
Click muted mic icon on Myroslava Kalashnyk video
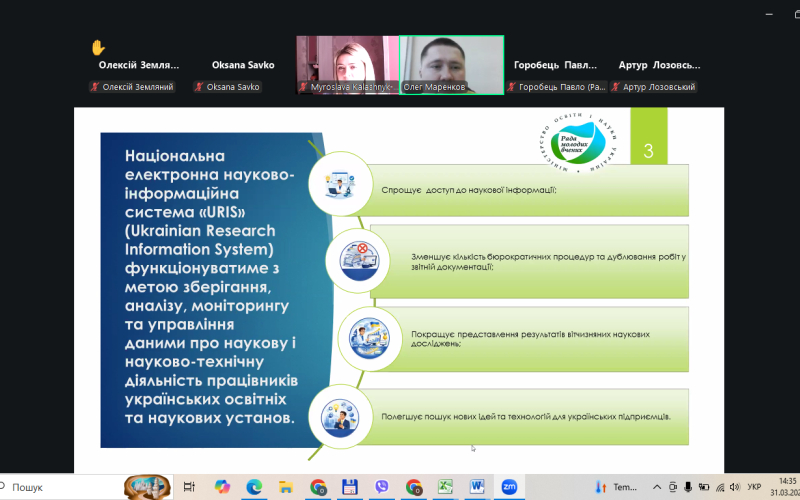point(303,87)
